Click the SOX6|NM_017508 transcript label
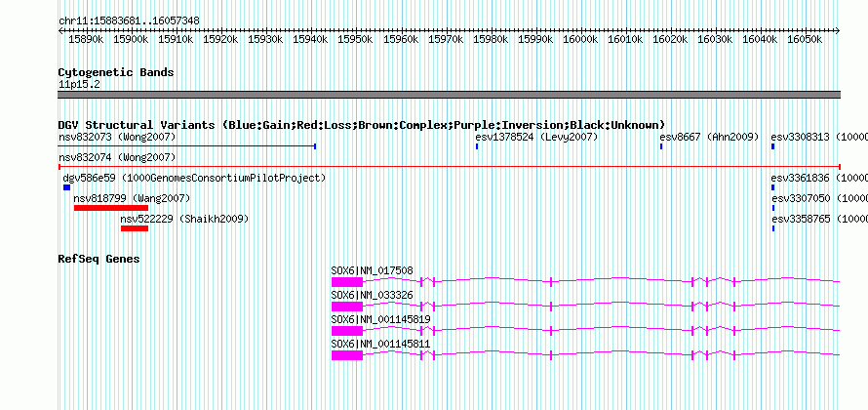Viewport: 868px width, 410px height. (x=372, y=271)
